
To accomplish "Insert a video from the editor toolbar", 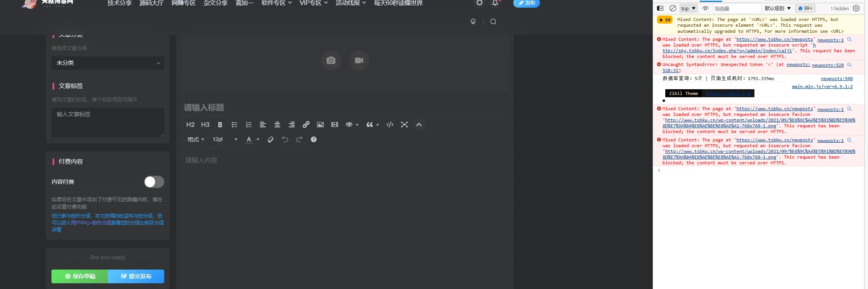I will [335, 125].
